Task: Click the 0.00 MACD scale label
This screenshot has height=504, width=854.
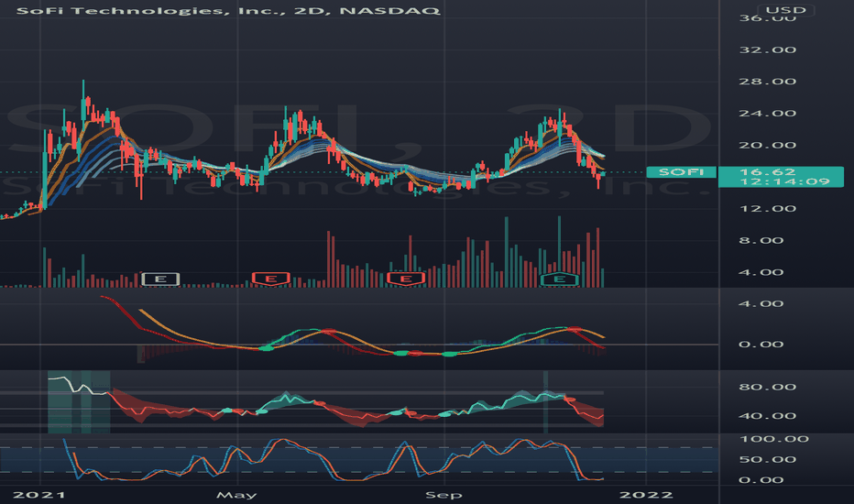Action: 761,345
